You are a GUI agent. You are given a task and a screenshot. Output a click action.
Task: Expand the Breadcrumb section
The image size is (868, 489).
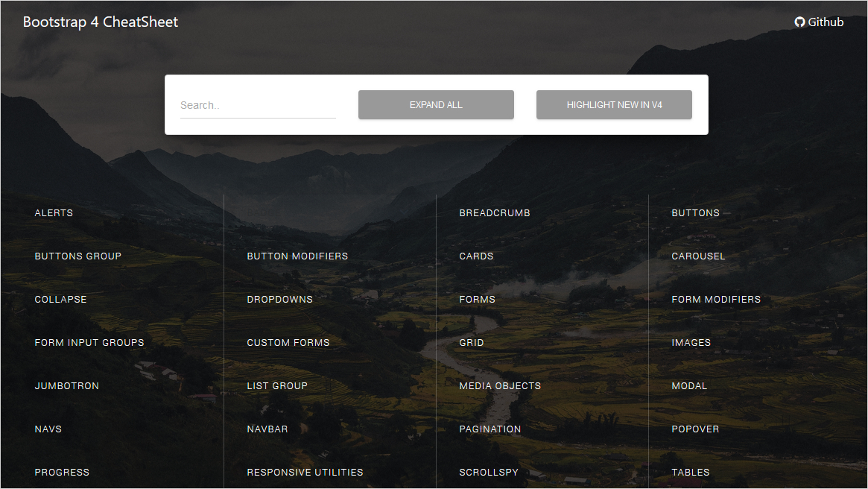495,213
